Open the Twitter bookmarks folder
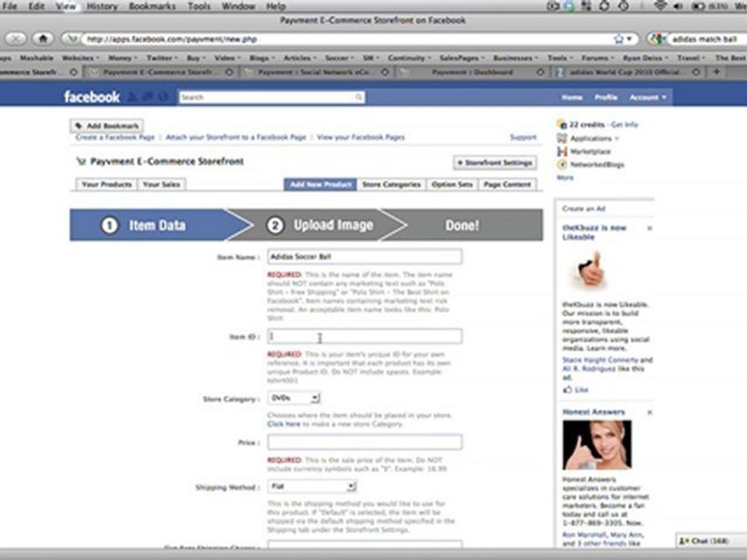 tap(162, 58)
